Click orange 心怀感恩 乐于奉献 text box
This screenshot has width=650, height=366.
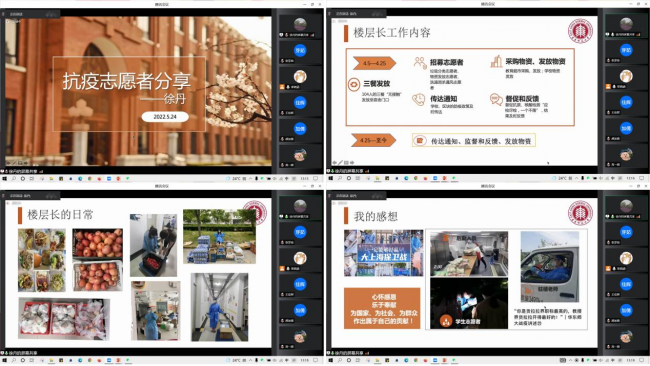382,308
